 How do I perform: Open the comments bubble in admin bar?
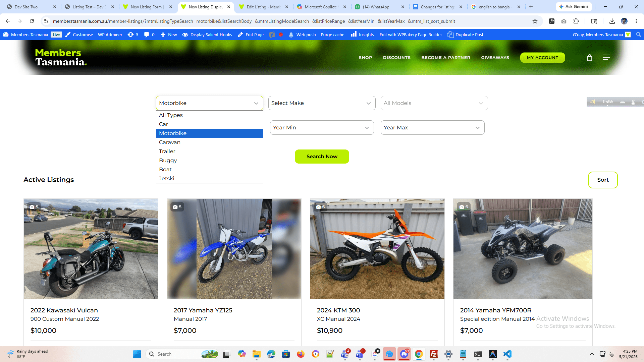[x=149, y=35]
